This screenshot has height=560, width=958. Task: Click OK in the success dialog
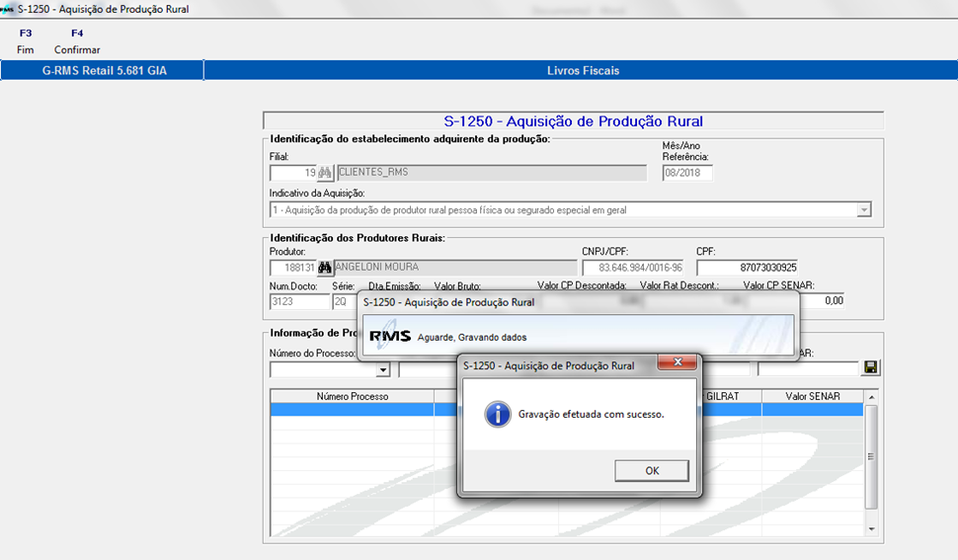652,471
